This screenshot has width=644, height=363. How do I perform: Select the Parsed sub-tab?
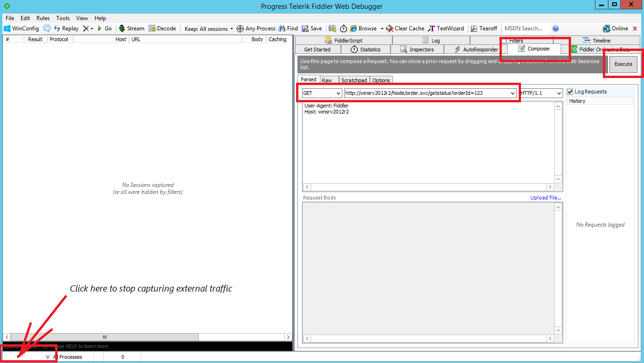tap(309, 79)
